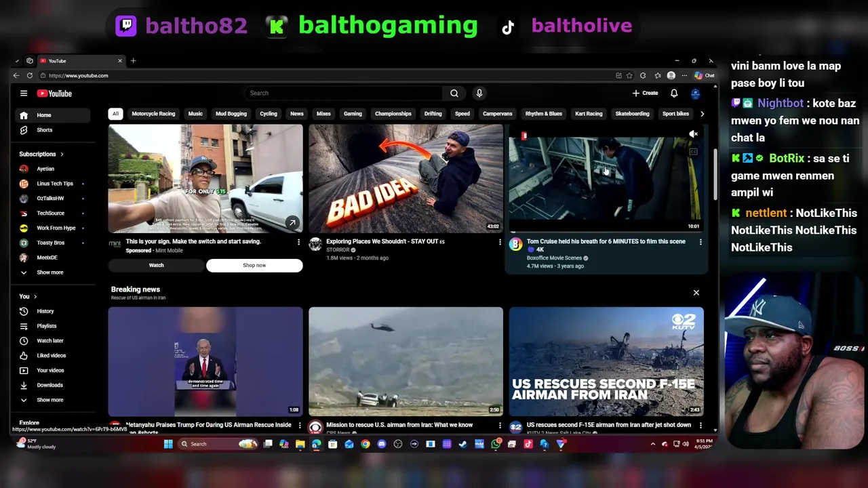Expand the Subscriptions section arrow
Image resolution: width=868 pixels, height=488 pixels.
coord(62,154)
